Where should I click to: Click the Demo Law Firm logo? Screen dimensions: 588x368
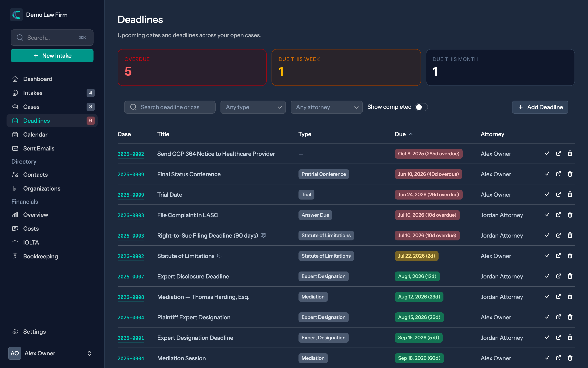(x=16, y=15)
